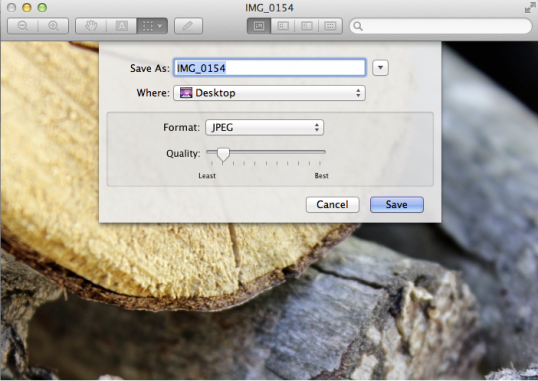Select the text selection tool
This screenshot has width=538, height=381.
(x=121, y=26)
